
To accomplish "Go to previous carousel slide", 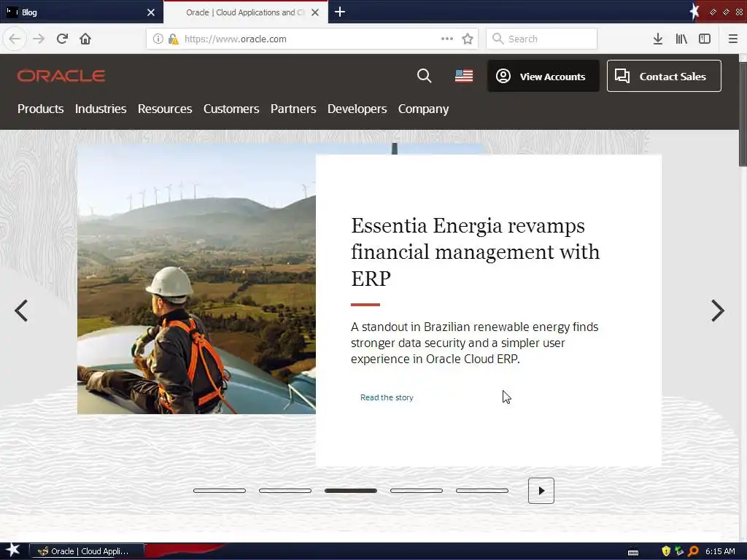I will [x=21, y=311].
